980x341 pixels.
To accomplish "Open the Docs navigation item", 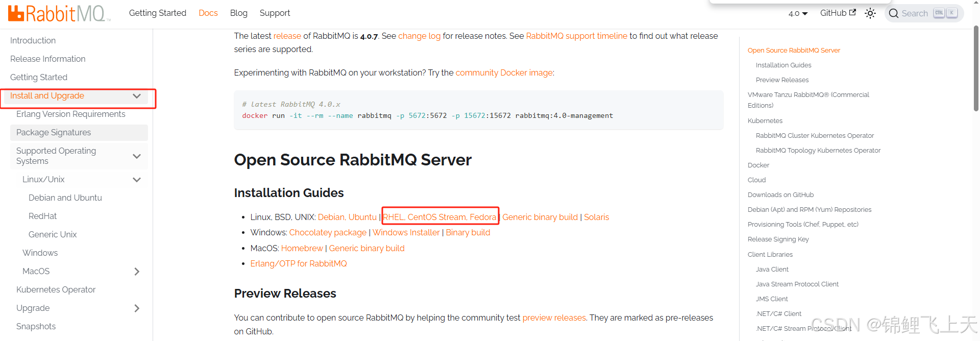I will (x=208, y=13).
